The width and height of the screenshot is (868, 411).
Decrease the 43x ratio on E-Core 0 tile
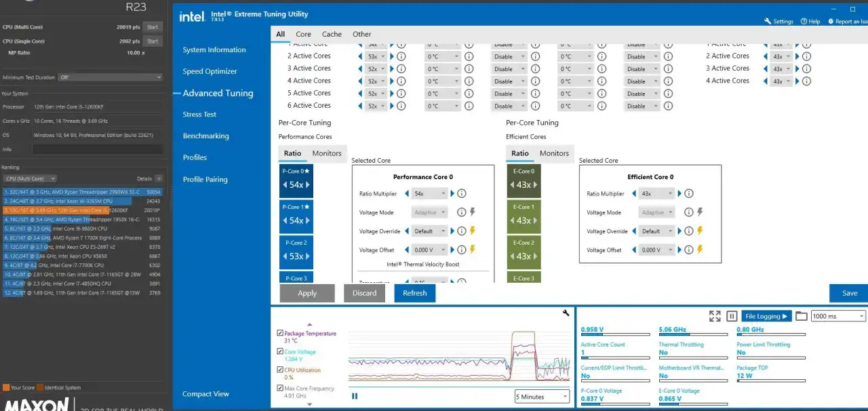(x=513, y=184)
